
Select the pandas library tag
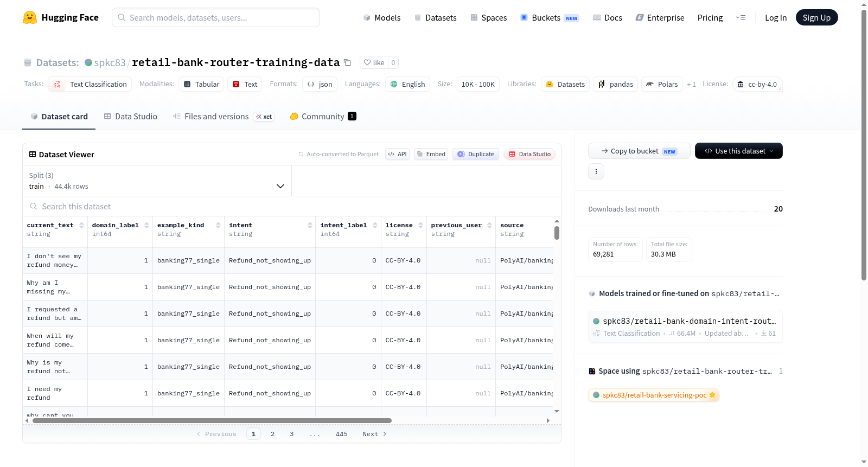point(615,84)
